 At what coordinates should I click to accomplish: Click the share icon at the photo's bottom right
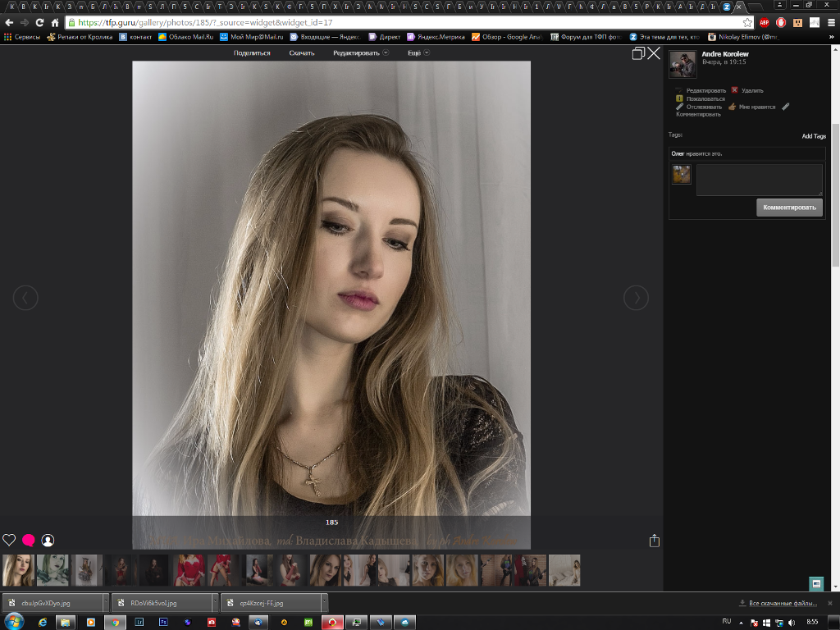point(654,541)
